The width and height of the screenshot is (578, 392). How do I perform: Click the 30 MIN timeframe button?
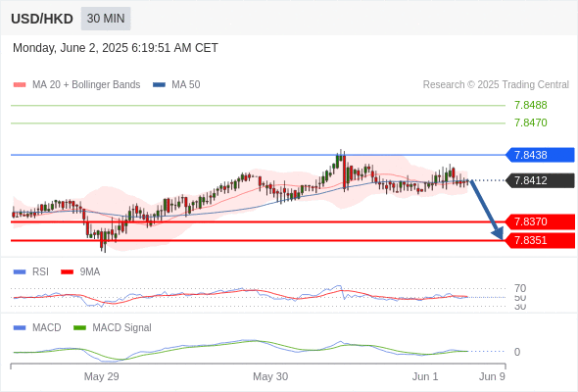point(106,19)
